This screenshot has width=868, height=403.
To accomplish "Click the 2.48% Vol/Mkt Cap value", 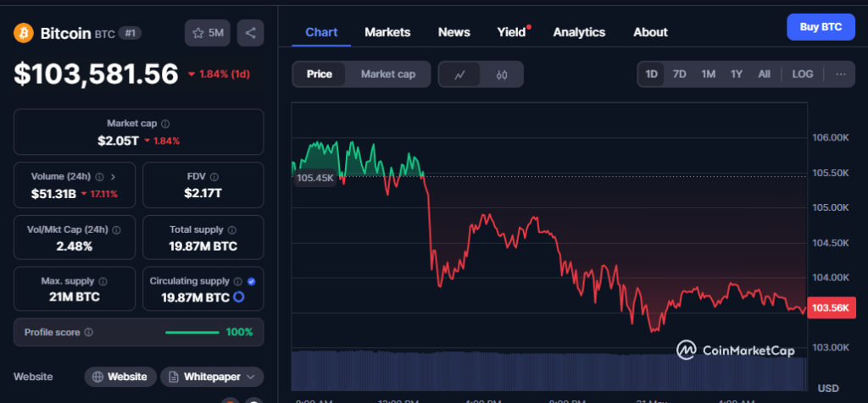I will (x=75, y=246).
